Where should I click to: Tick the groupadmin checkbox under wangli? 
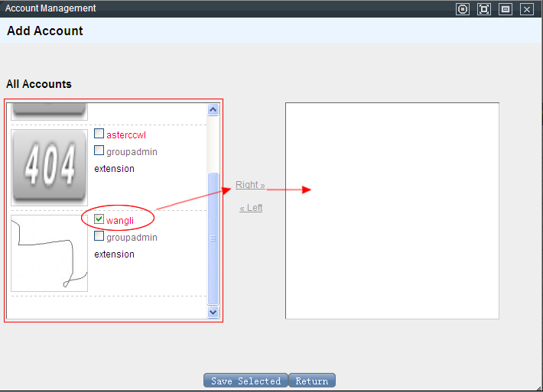click(99, 236)
